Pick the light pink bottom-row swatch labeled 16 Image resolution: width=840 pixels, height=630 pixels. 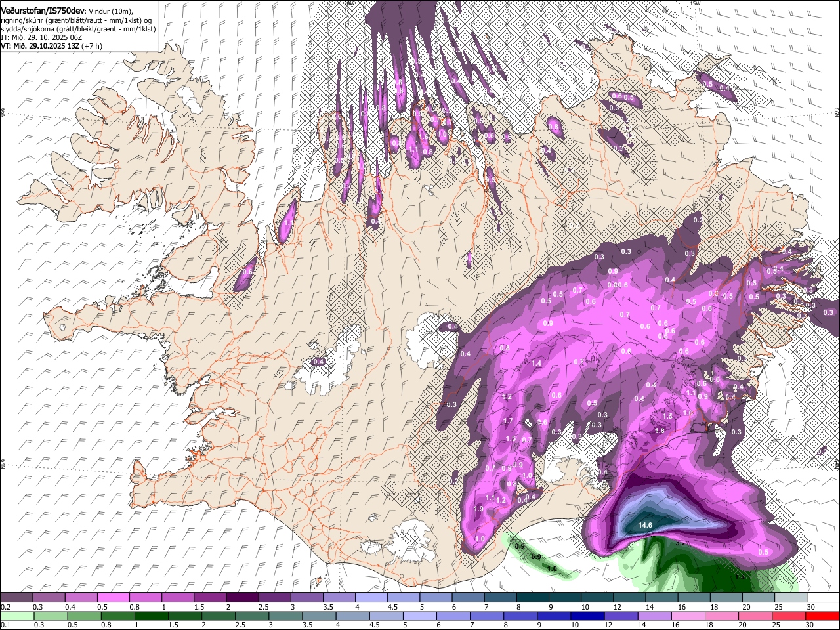pyautogui.click(x=688, y=616)
